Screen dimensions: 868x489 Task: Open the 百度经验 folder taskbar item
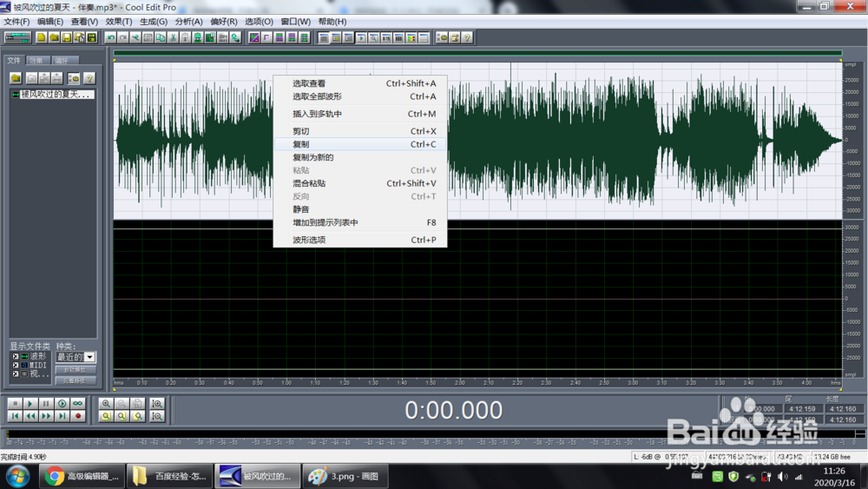[x=170, y=476]
